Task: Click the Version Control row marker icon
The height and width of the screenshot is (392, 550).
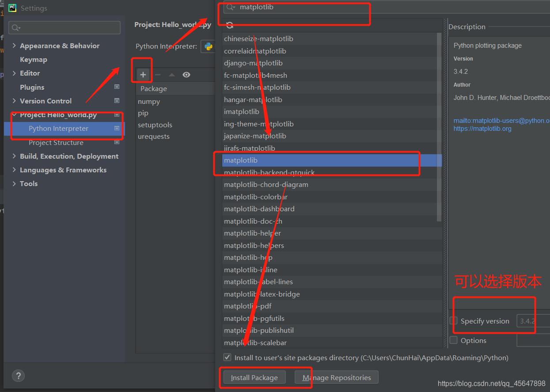Action: pyautogui.click(x=117, y=101)
